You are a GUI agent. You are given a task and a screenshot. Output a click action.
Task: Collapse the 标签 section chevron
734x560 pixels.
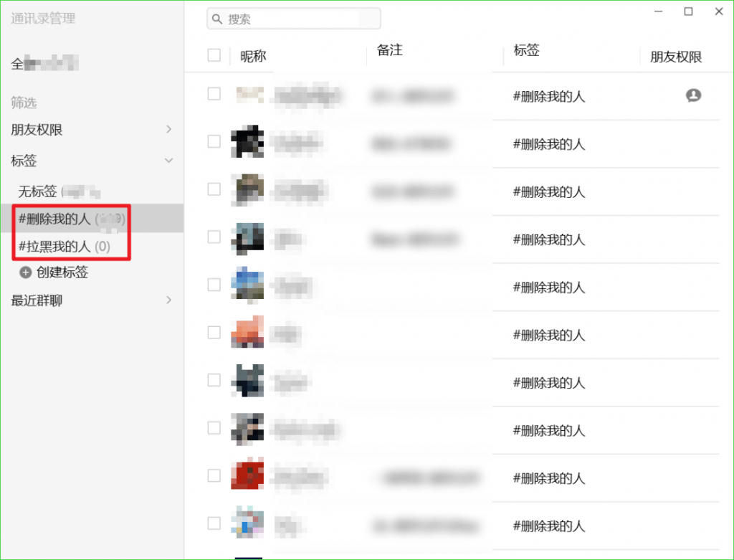(x=168, y=161)
